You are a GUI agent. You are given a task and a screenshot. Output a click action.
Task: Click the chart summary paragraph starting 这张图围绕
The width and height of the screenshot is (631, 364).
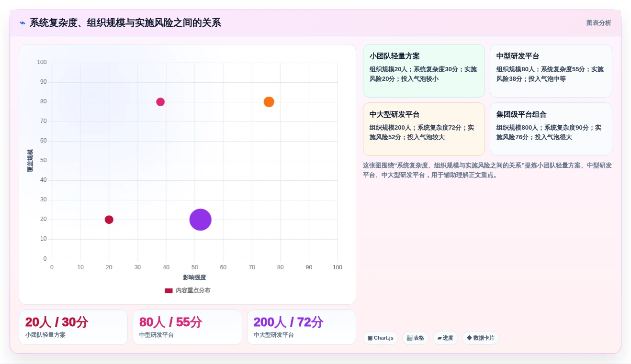pyautogui.click(x=487, y=170)
